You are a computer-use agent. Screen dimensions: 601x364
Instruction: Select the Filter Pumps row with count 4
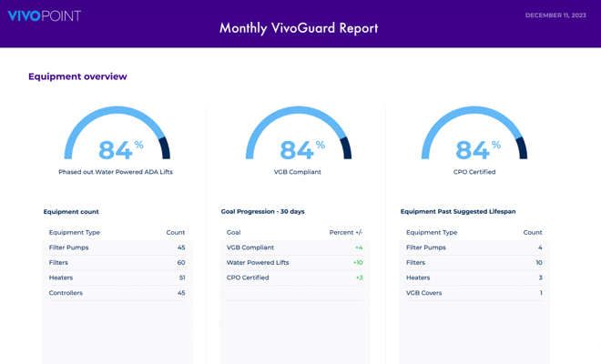coord(474,248)
